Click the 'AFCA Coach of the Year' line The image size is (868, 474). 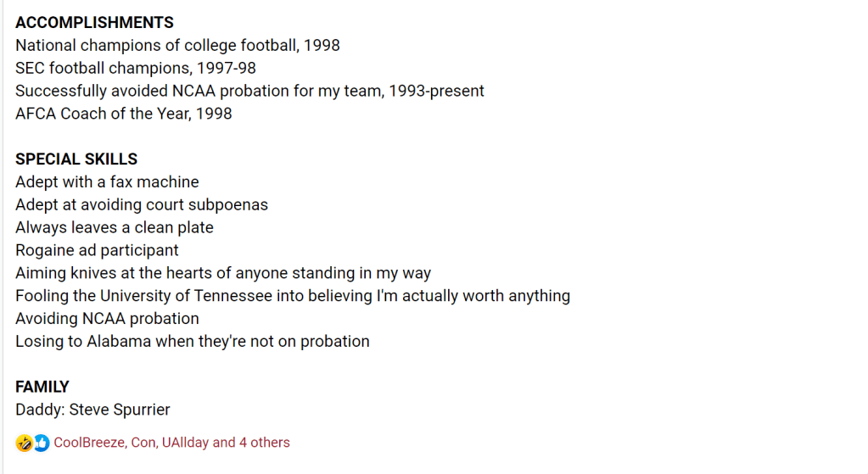[124, 114]
